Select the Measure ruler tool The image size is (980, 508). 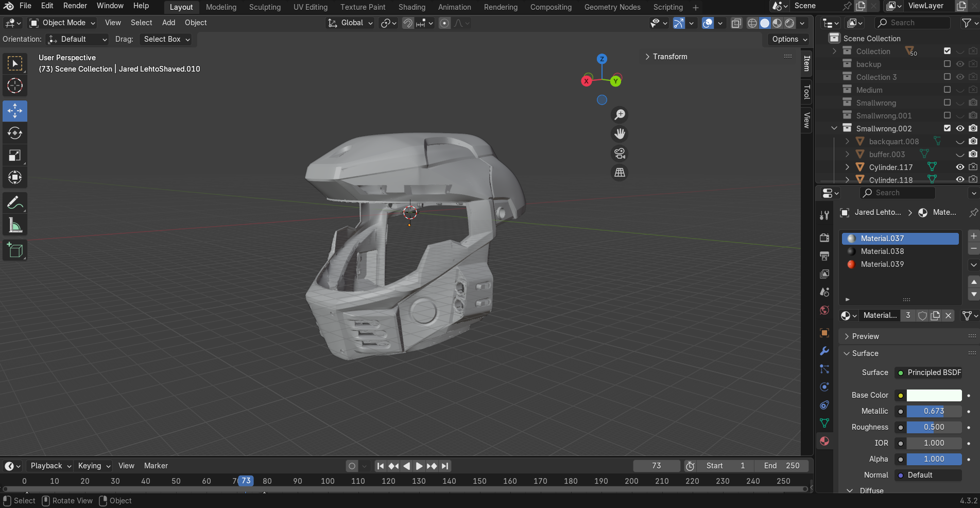pos(14,225)
